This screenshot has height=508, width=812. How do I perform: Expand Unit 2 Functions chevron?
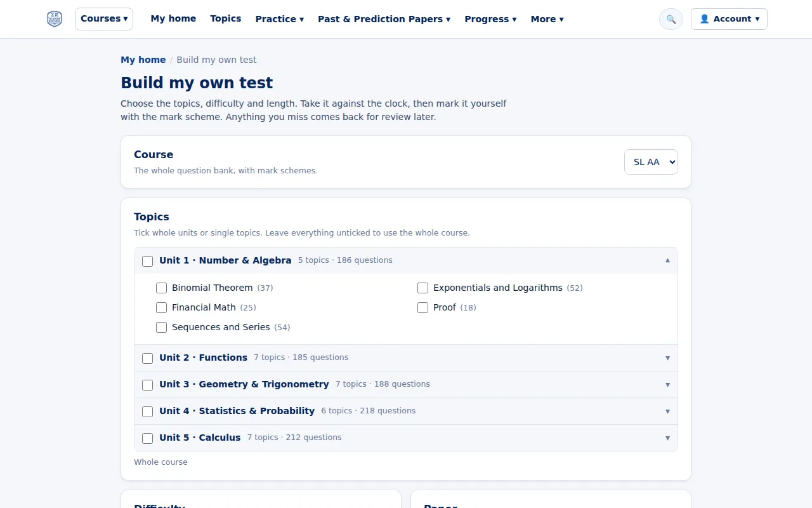point(667,358)
